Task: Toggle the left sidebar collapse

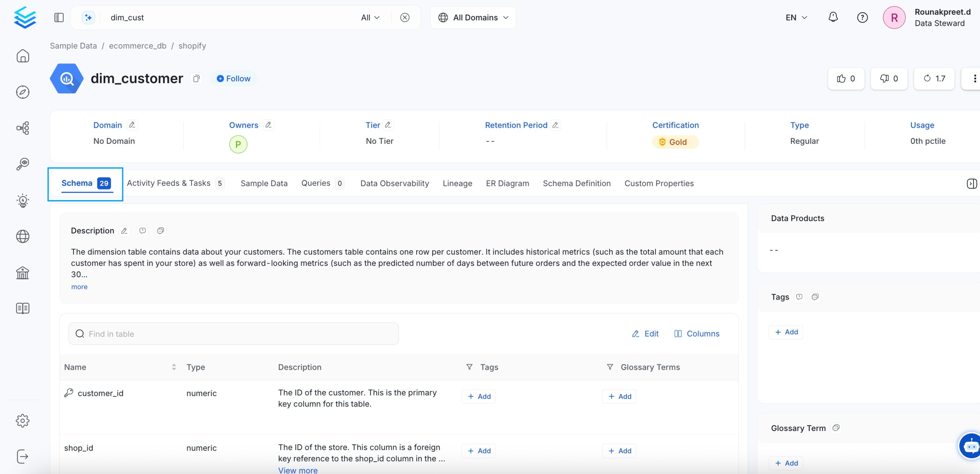Action: pyautogui.click(x=59, y=18)
